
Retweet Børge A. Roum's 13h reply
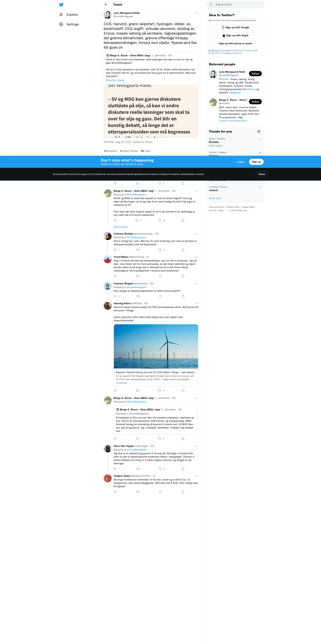click(x=137, y=220)
